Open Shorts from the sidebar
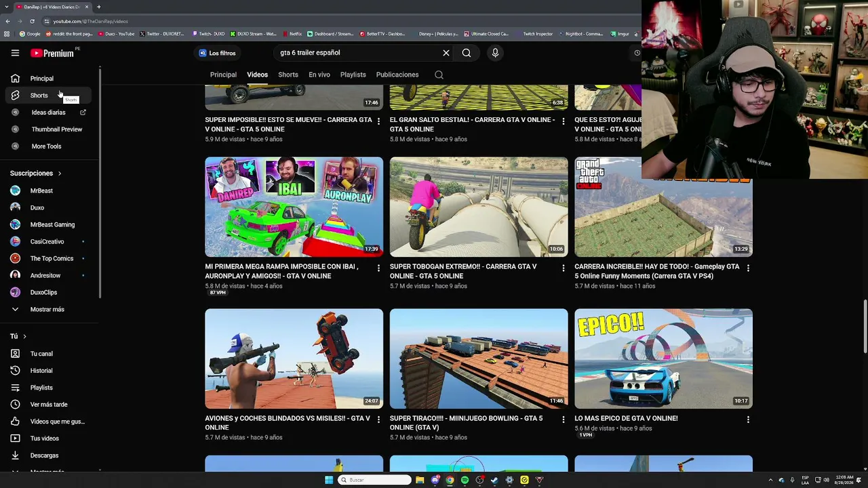Image resolution: width=868 pixels, height=488 pixels. [x=47, y=96]
